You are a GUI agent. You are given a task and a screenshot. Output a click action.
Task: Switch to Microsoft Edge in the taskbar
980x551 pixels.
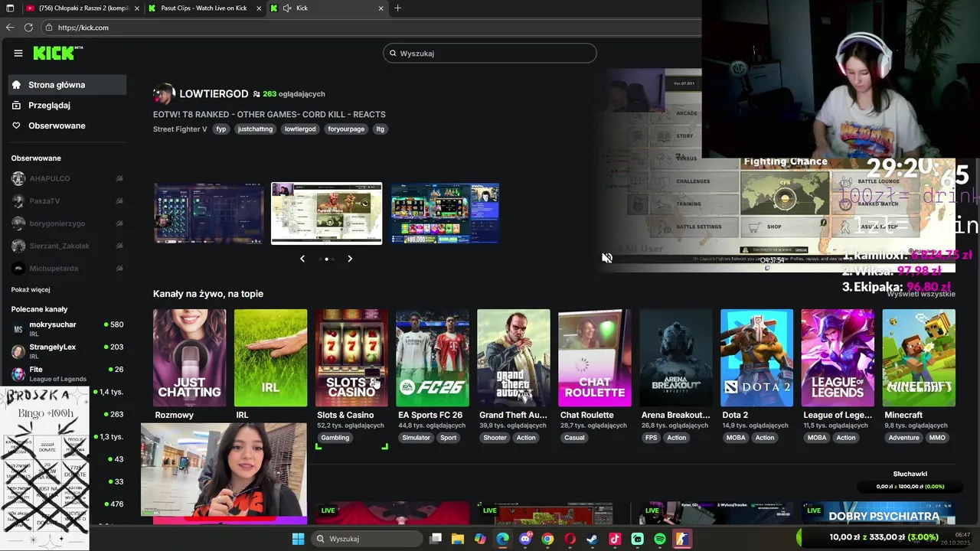tap(502, 539)
